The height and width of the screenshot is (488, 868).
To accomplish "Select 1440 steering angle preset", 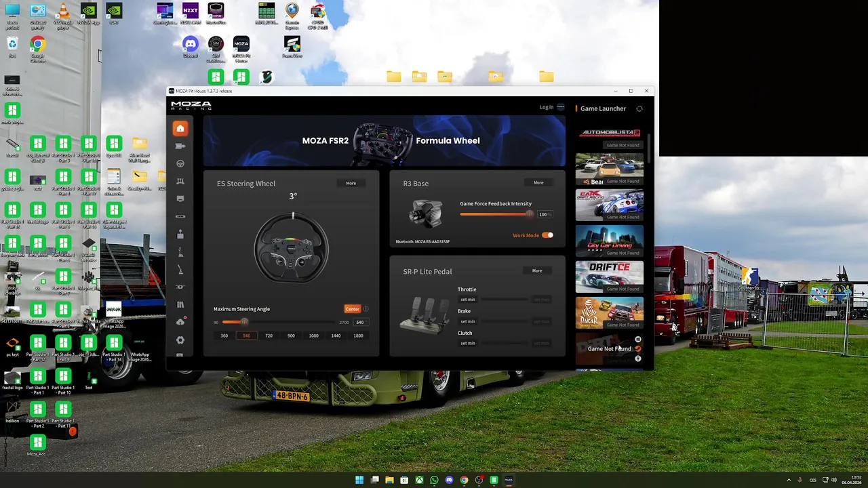I will tap(336, 335).
